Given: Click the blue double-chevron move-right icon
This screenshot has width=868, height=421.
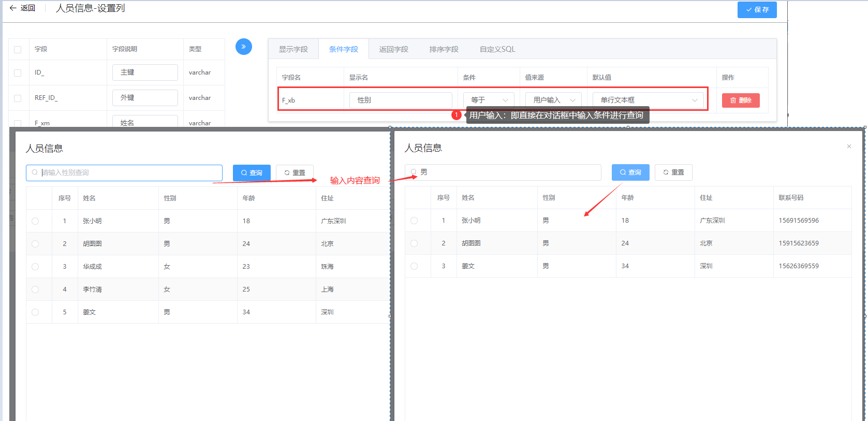Looking at the screenshot, I should [x=243, y=47].
